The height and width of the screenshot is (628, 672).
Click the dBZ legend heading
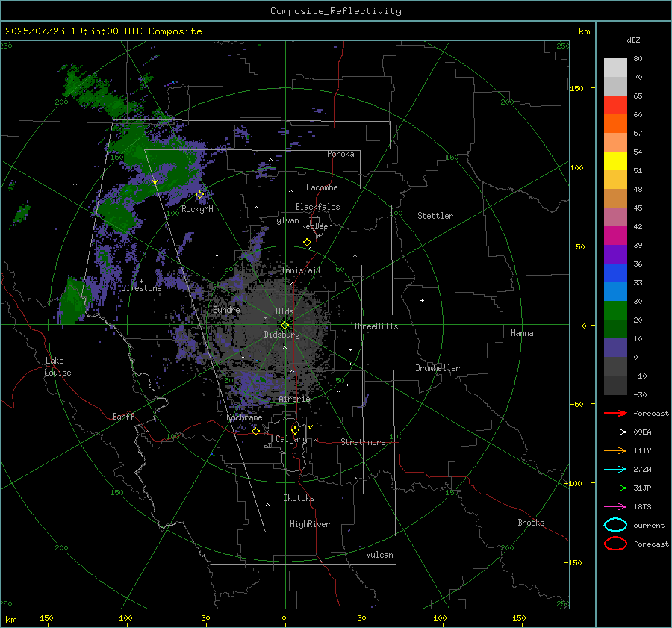point(633,40)
